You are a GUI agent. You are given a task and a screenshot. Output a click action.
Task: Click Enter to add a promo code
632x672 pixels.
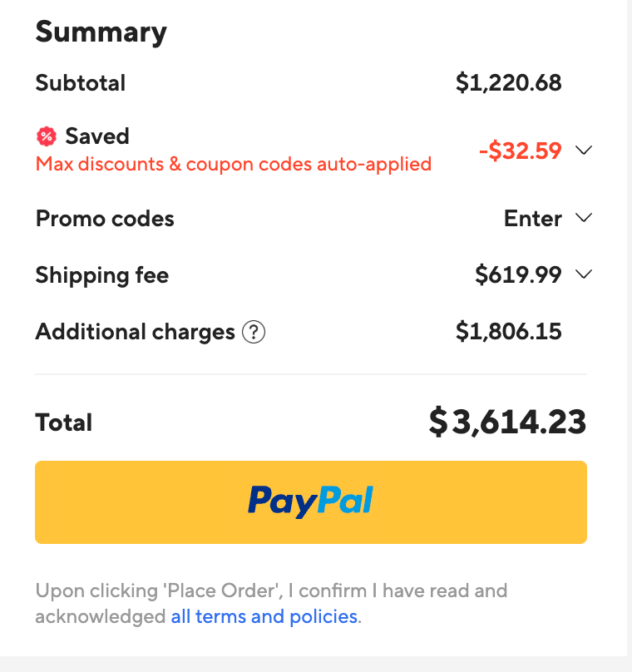(x=532, y=218)
